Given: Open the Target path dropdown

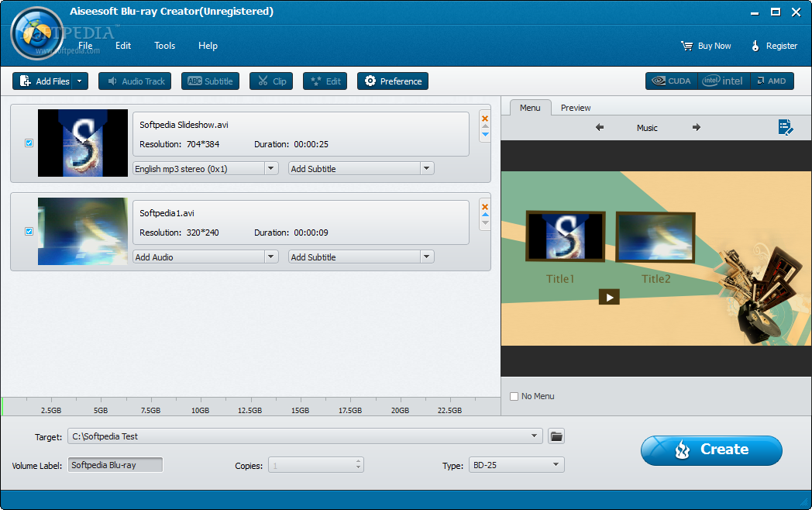Looking at the screenshot, I should (534, 436).
